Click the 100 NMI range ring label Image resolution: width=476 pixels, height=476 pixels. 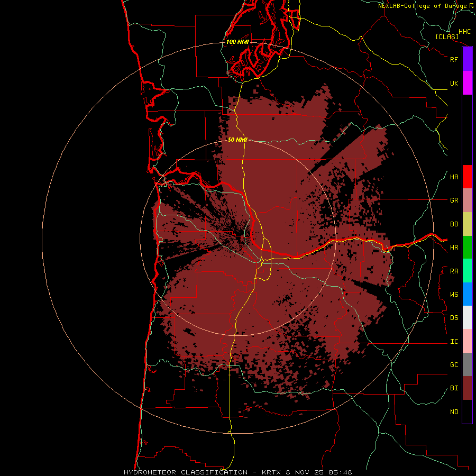coord(237,42)
